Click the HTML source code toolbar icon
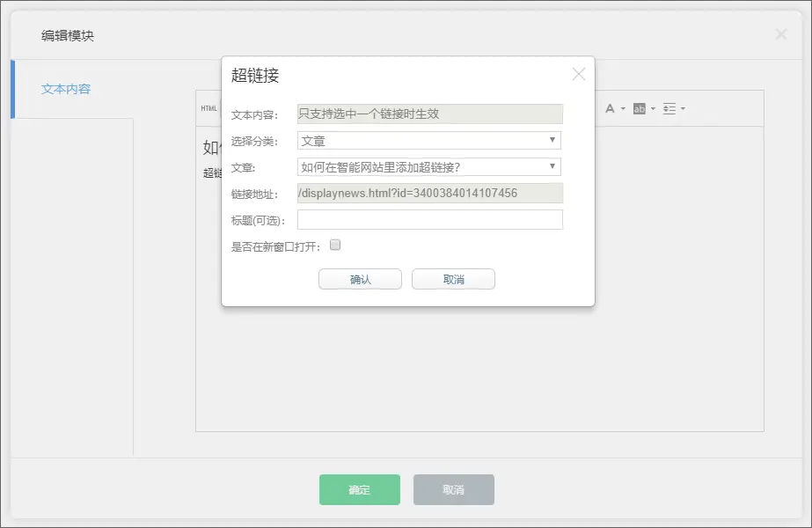812x528 pixels. click(208, 108)
